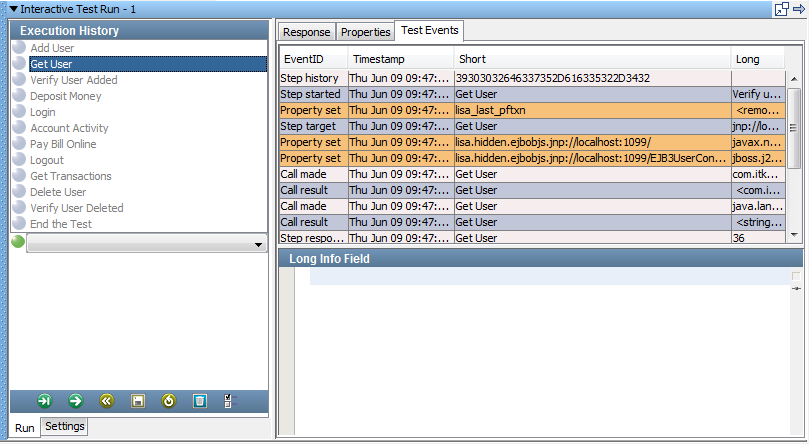Click the Long cell reading <remo…

(758, 110)
